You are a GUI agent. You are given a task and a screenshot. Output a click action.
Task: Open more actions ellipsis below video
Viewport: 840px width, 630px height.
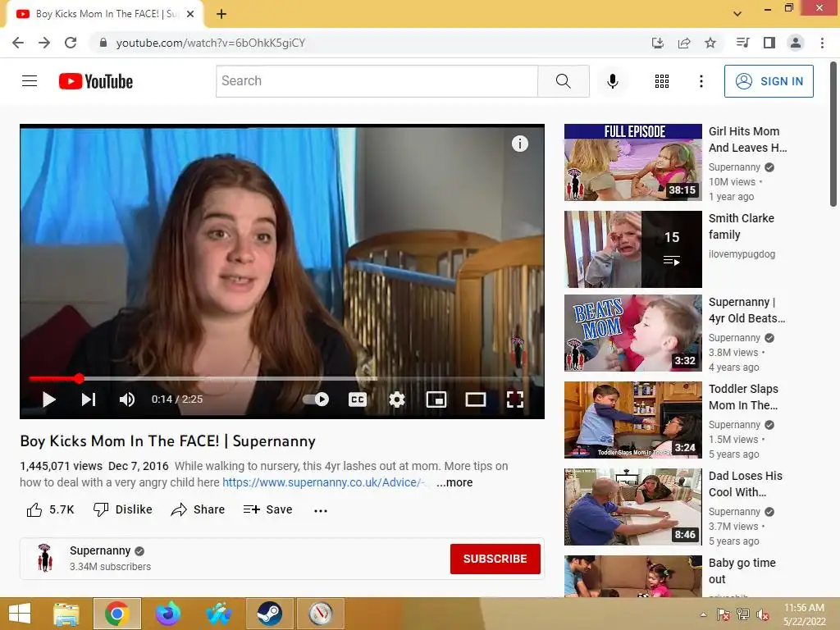coord(321,510)
